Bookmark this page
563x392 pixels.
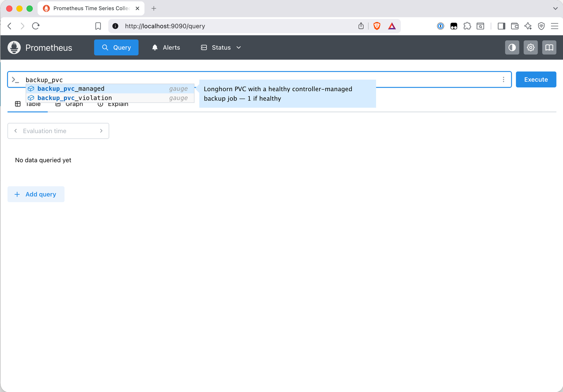click(x=98, y=26)
